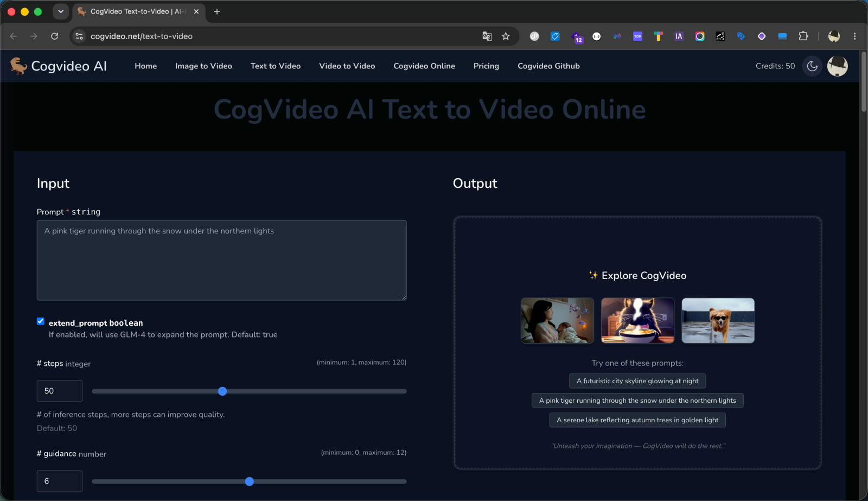
Task: Click the guidance slider handle
Action: tap(250, 481)
